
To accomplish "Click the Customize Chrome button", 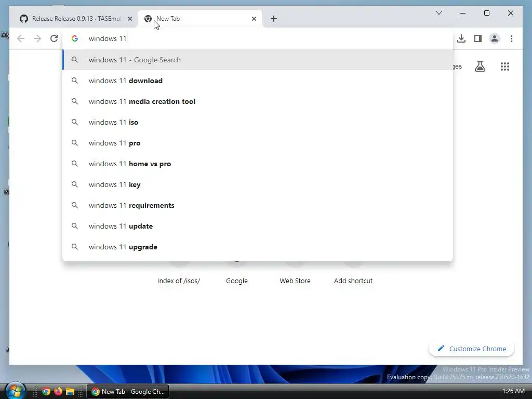I will (471, 349).
